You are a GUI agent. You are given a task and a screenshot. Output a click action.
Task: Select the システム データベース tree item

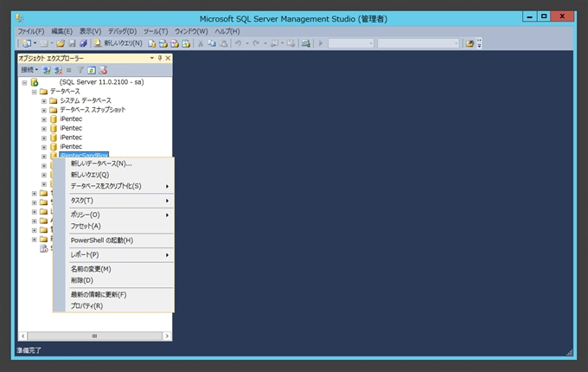point(86,100)
